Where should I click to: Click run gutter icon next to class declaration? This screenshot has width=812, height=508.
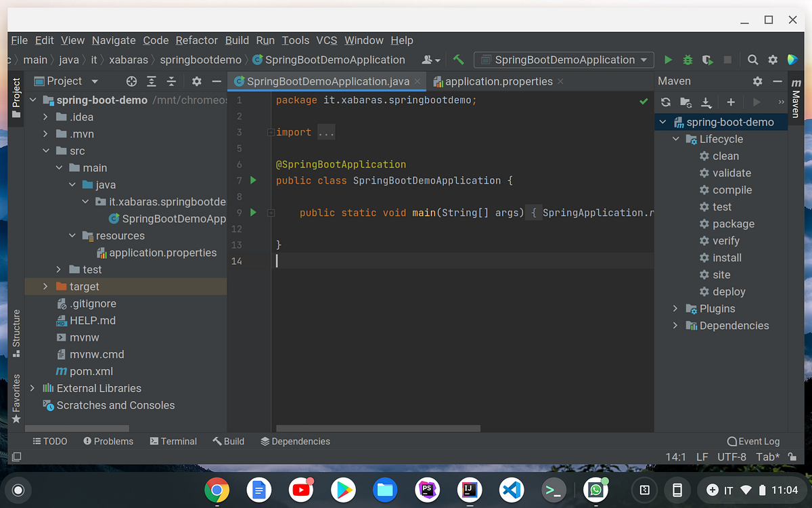point(253,180)
